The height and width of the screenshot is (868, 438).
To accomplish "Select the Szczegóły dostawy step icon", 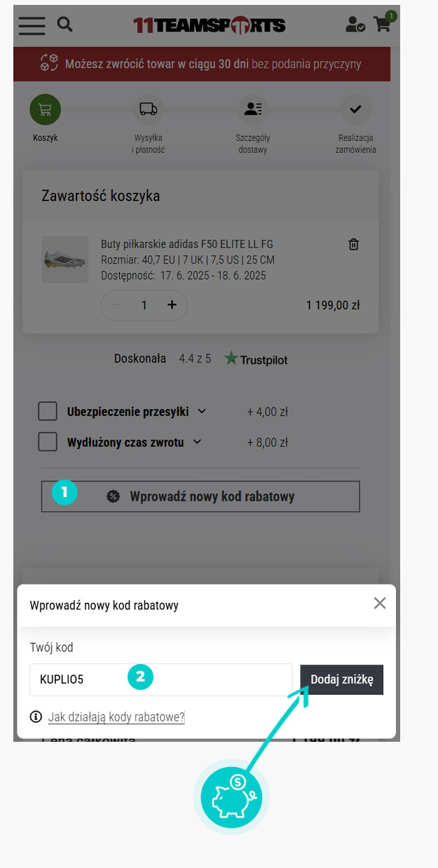I will pyautogui.click(x=252, y=109).
